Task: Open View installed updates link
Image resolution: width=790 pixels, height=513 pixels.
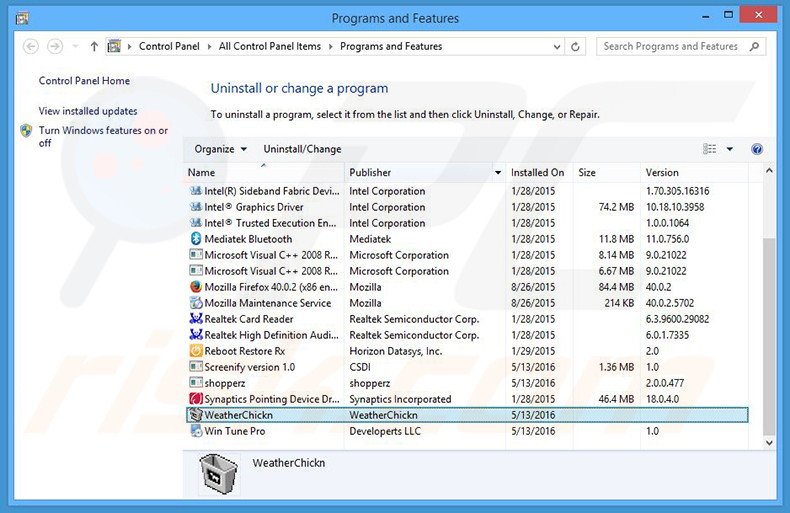Action: click(88, 111)
